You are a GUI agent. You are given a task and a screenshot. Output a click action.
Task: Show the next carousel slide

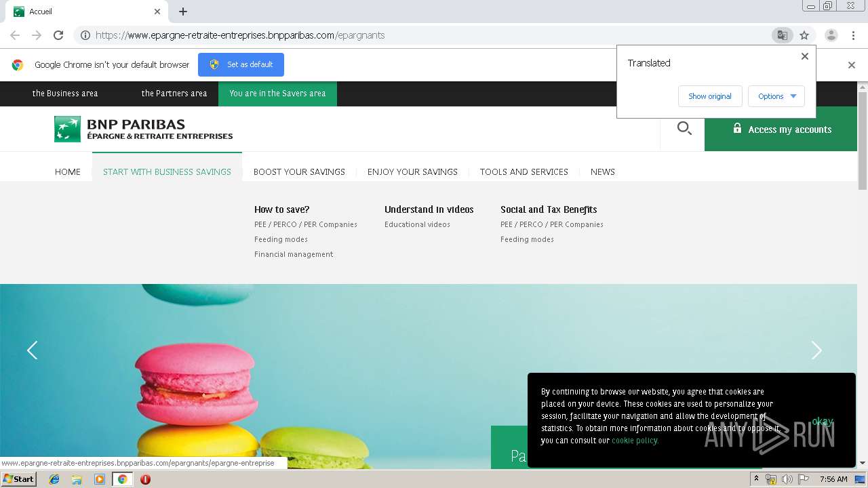click(816, 350)
